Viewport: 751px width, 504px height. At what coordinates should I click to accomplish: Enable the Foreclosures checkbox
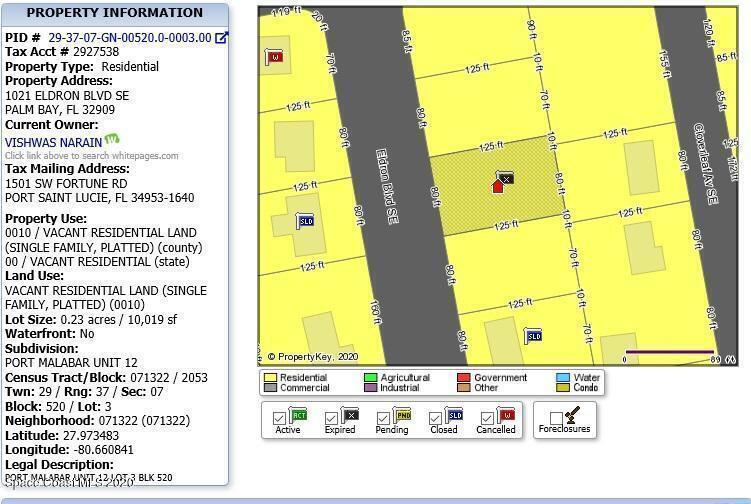(x=556, y=419)
